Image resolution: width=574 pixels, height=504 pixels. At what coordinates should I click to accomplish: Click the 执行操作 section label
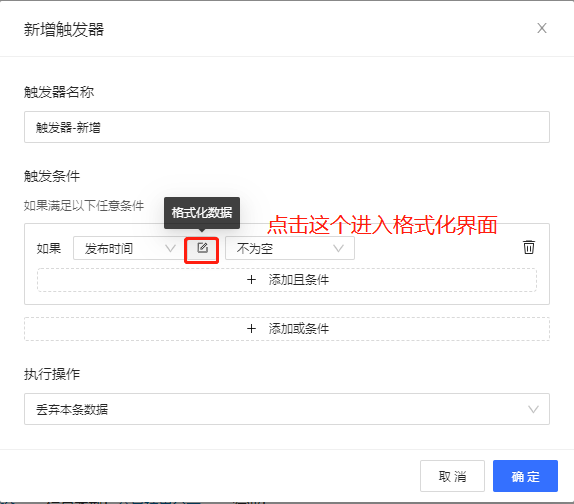[52, 374]
